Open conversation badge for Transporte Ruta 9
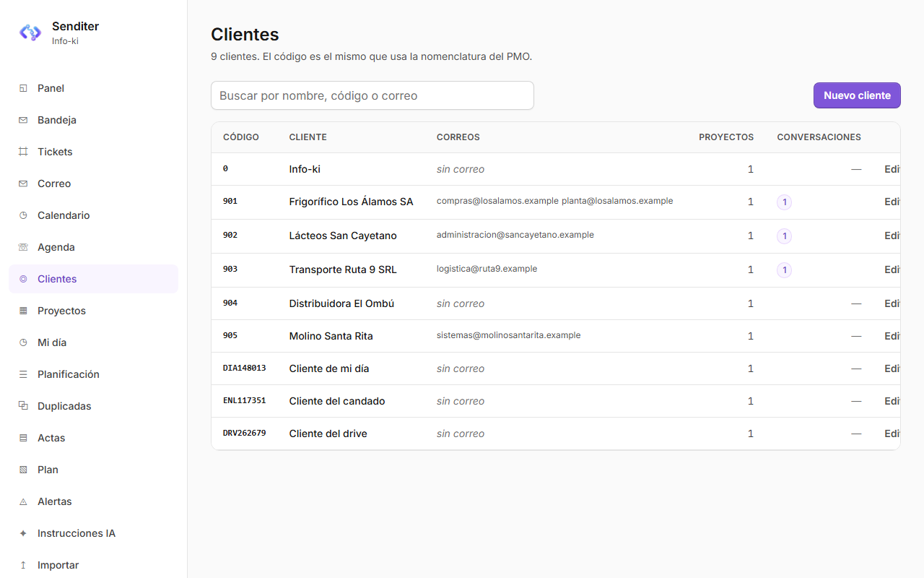Screen dimensions: 924x578 tap(785, 270)
